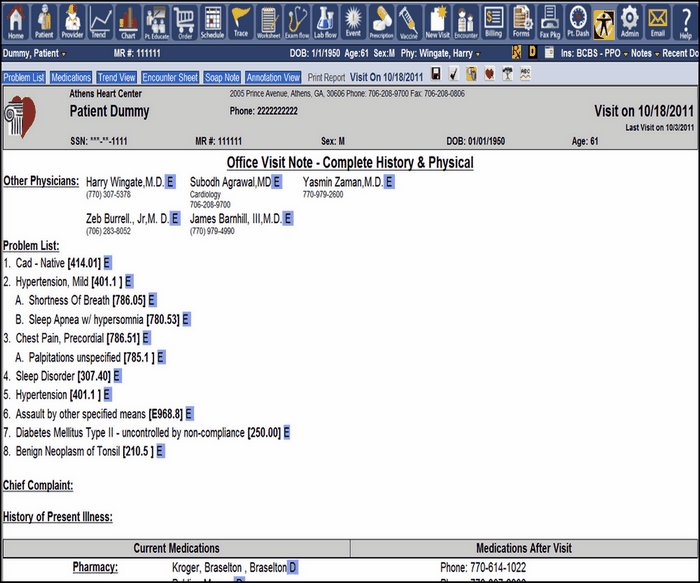Click the ABC spell check icon
The height and width of the screenshot is (583, 700).
[x=525, y=73]
